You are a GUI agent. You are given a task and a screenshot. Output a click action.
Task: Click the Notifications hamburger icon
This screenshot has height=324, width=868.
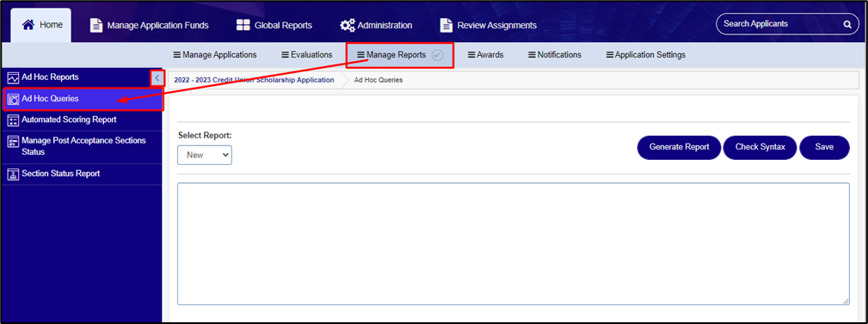(532, 55)
